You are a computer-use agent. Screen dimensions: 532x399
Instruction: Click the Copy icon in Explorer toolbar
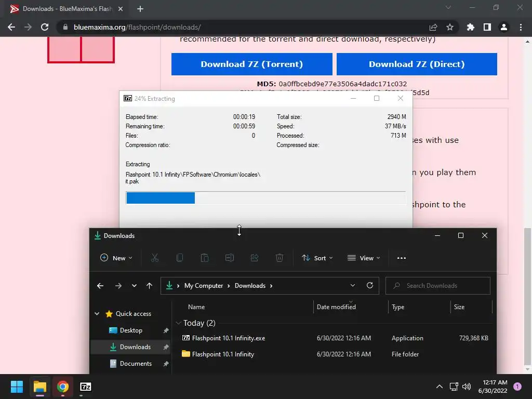point(180,258)
